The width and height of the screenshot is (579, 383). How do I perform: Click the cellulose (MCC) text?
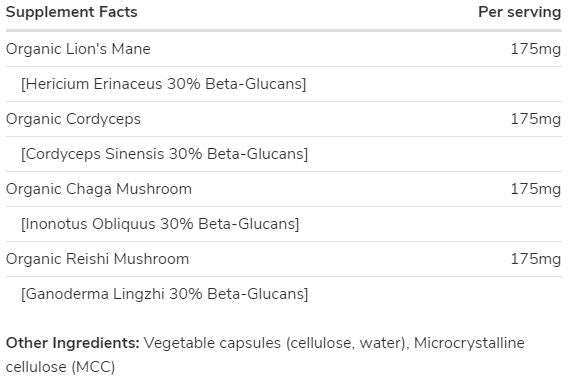click(x=61, y=367)
